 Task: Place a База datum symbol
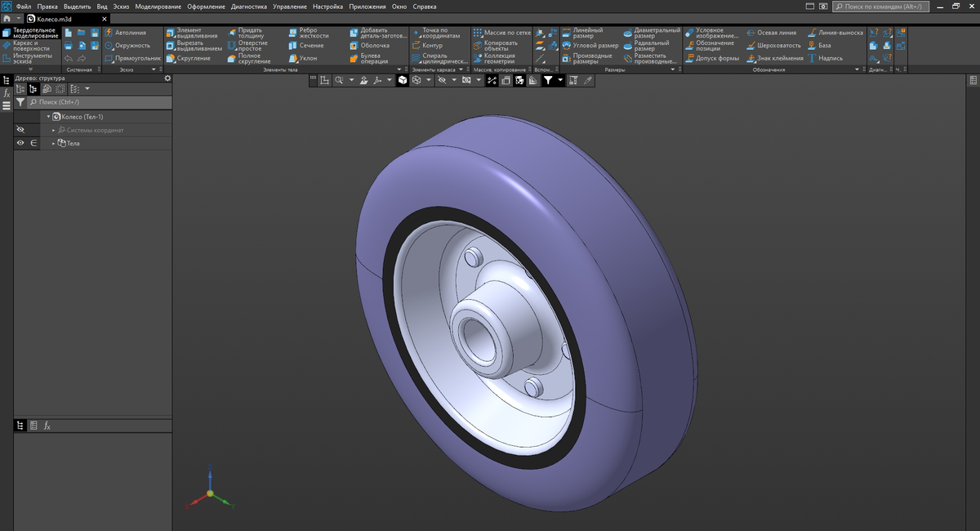pos(818,46)
